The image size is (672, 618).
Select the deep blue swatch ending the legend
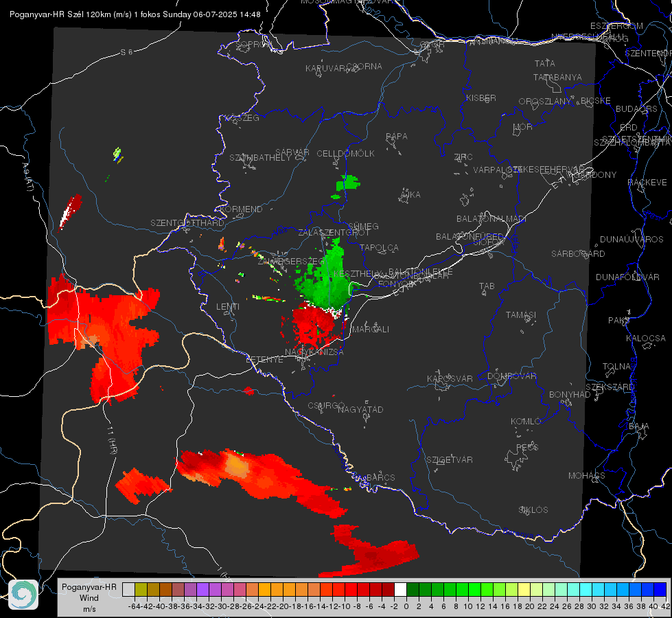pos(660,590)
